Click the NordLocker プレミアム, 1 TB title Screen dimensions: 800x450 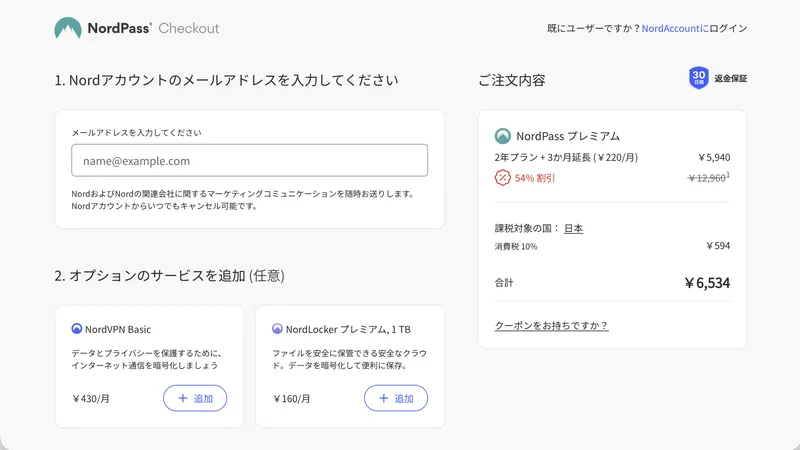click(348, 330)
